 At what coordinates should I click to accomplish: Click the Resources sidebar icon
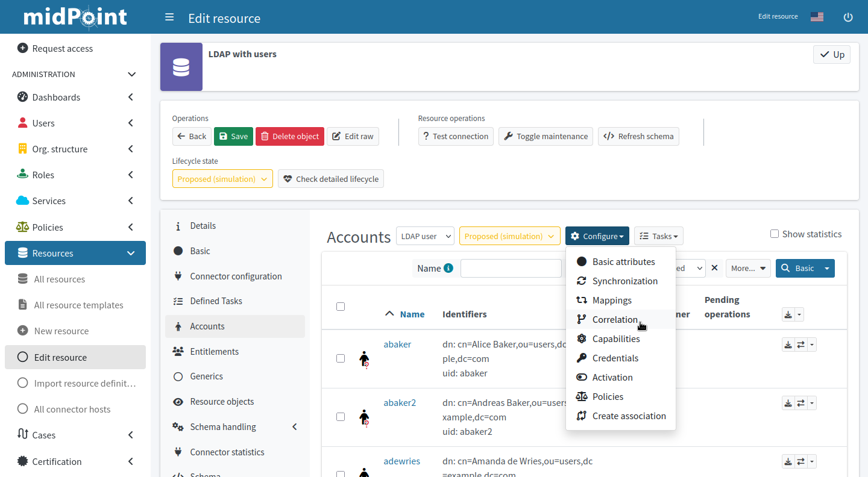tap(24, 253)
